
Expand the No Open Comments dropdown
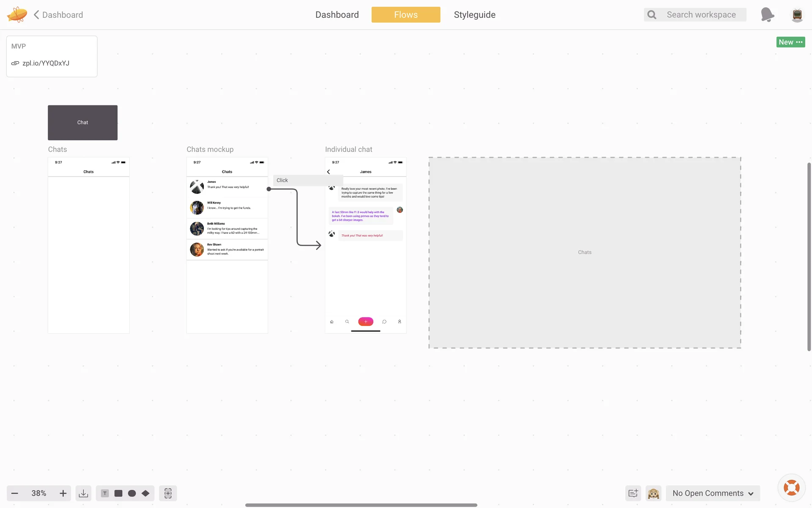pyautogui.click(x=713, y=493)
